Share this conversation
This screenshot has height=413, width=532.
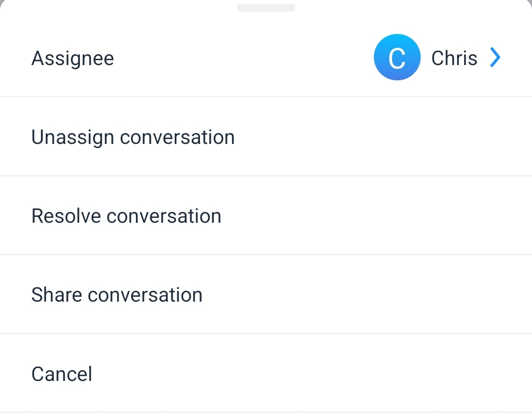[x=117, y=294]
